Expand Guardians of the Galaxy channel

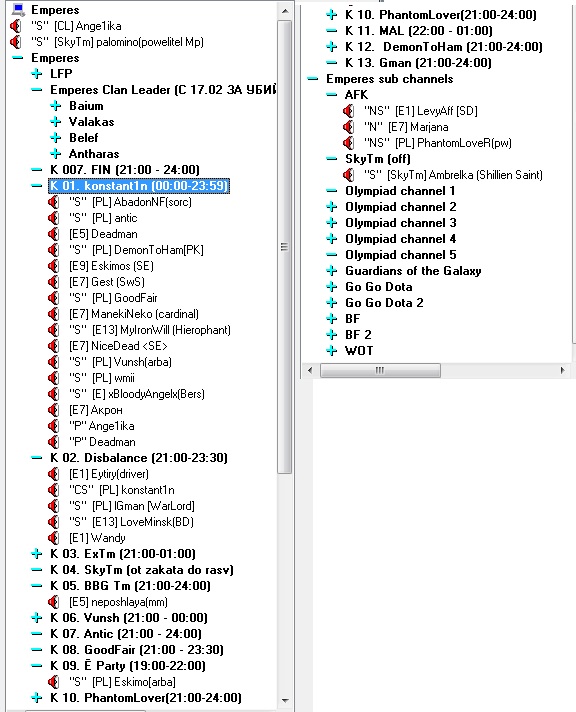pyautogui.click(x=332, y=271)
